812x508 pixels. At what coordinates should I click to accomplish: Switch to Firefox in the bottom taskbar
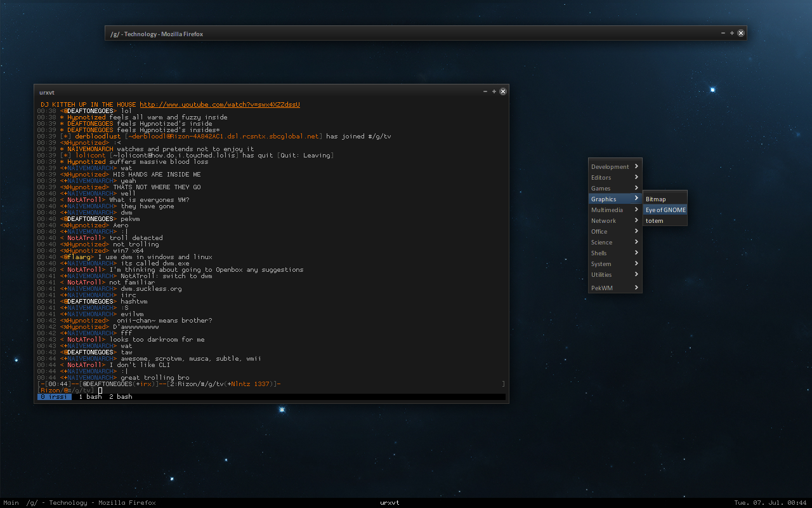(91, 503)
